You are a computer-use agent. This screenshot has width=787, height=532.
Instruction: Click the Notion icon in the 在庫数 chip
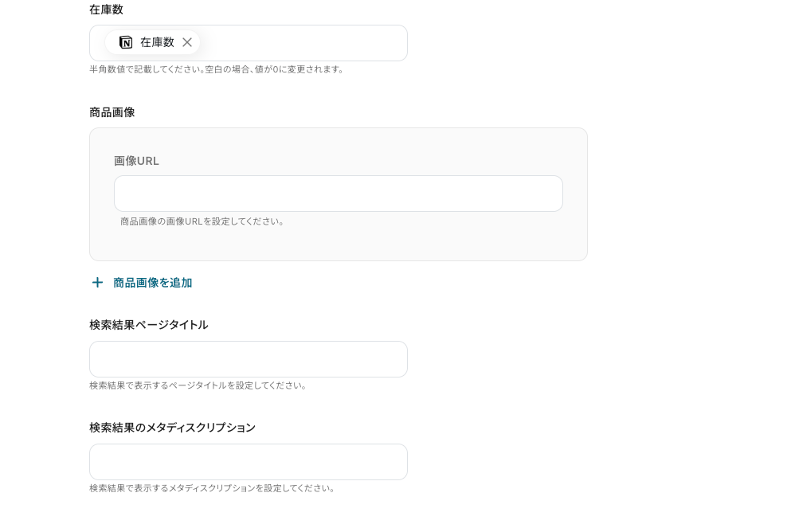126,42
